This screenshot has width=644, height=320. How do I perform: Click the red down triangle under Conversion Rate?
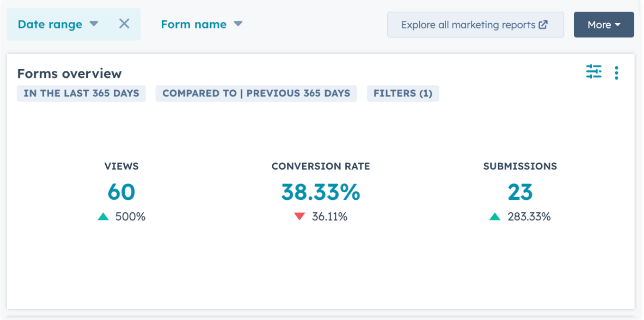(x=299, y=216)
